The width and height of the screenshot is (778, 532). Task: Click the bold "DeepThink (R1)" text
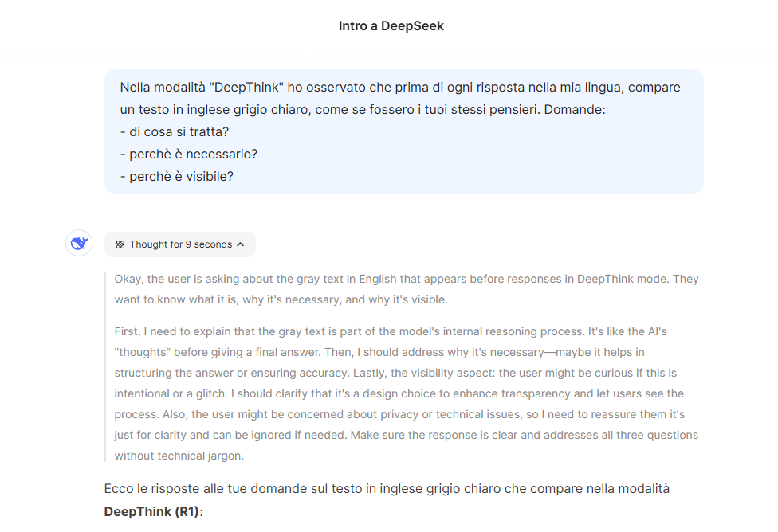point(151,511)
